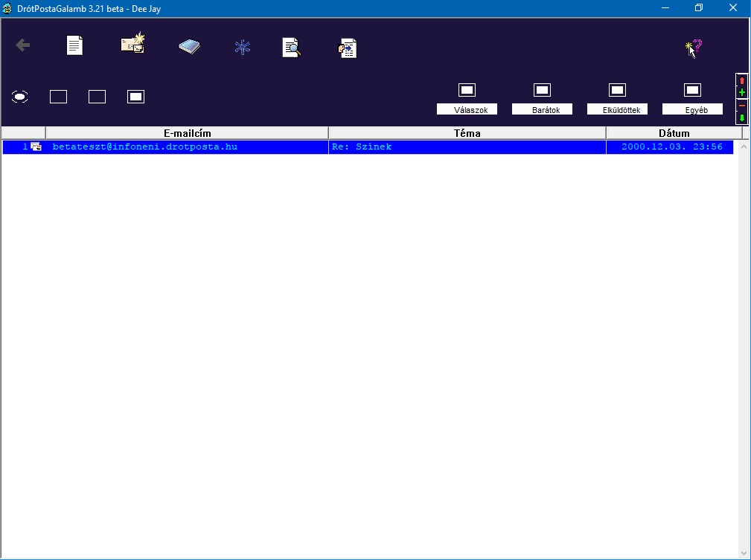Image resolution: width=751 pixels, height=560 pixels.
Task: Click the red up arrow
Action: [742, 80]
